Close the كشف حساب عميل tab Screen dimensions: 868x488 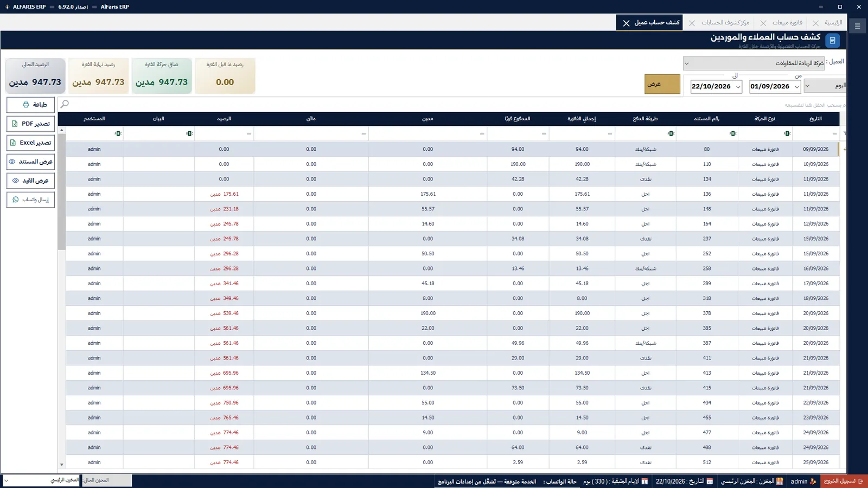tap(626, 23)
